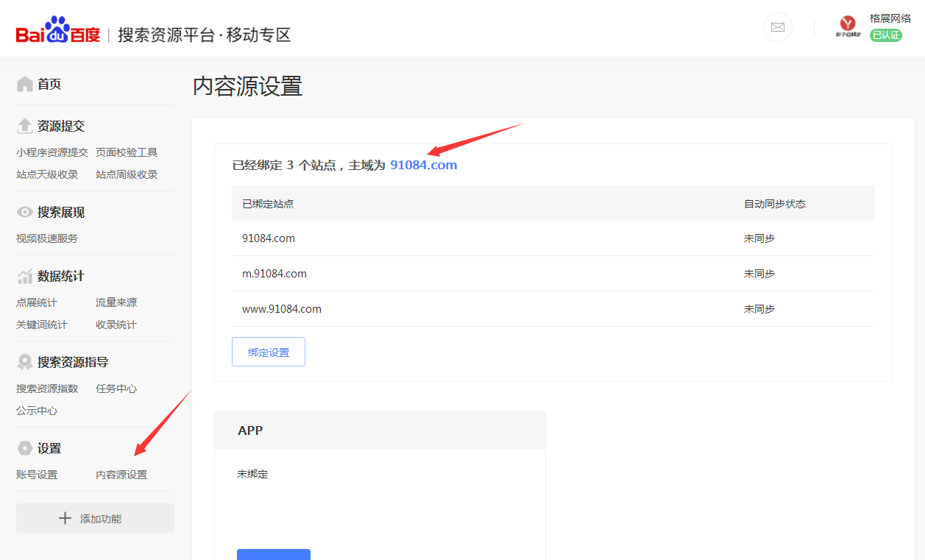This screenshot has width=925, height=560.
Task: Click the Baidu logo
Action: pos(58,34)
